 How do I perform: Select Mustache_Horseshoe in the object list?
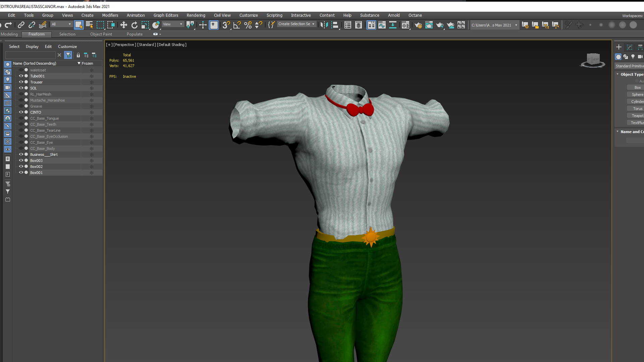(x=47, y=100)
